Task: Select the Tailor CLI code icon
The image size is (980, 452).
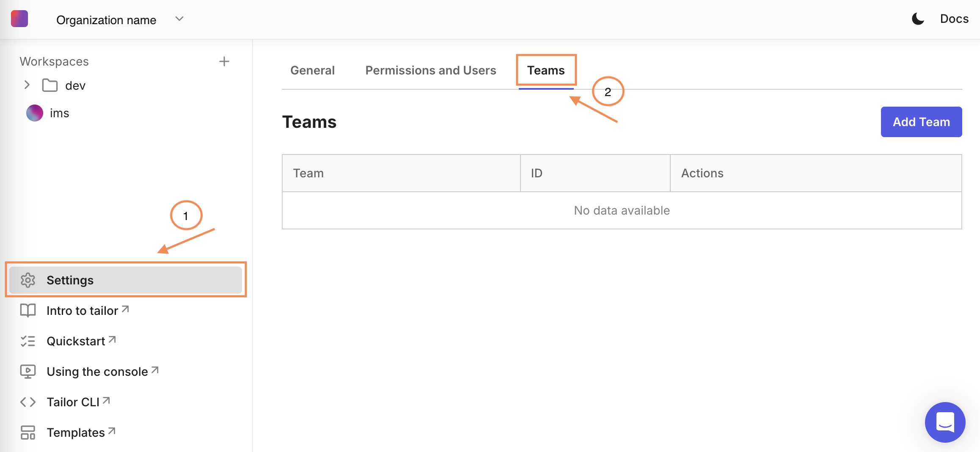Action: [x=28, y=402]
